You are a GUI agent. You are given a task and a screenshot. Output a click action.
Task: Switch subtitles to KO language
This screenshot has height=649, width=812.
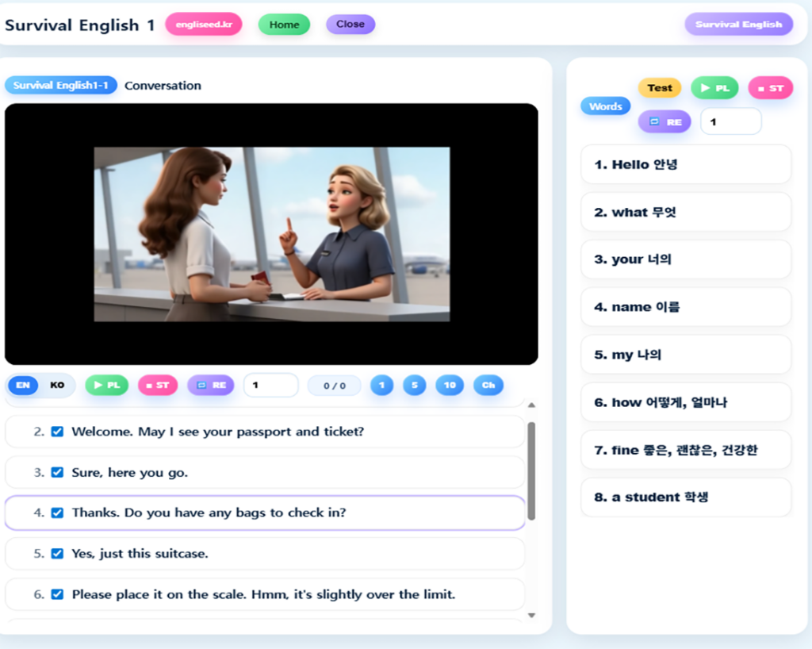(x=57, y=386)
